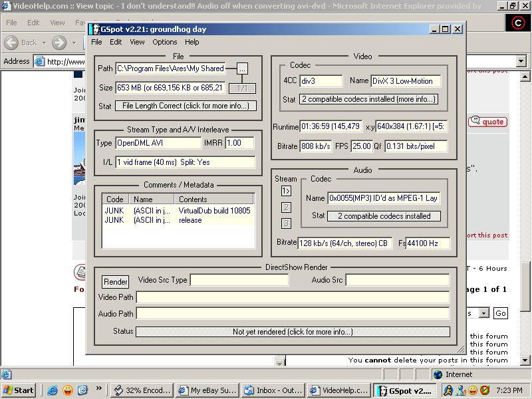Select audio stream 2 button
This screenshot has width=532, height=399.
(x=286, y=207)
